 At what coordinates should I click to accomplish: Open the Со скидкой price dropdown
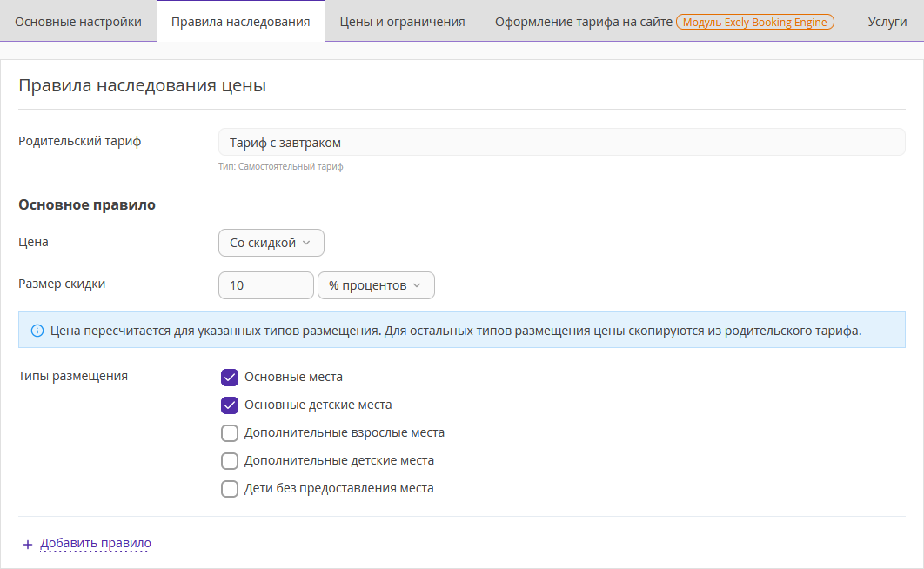click(x=271, y=243)
